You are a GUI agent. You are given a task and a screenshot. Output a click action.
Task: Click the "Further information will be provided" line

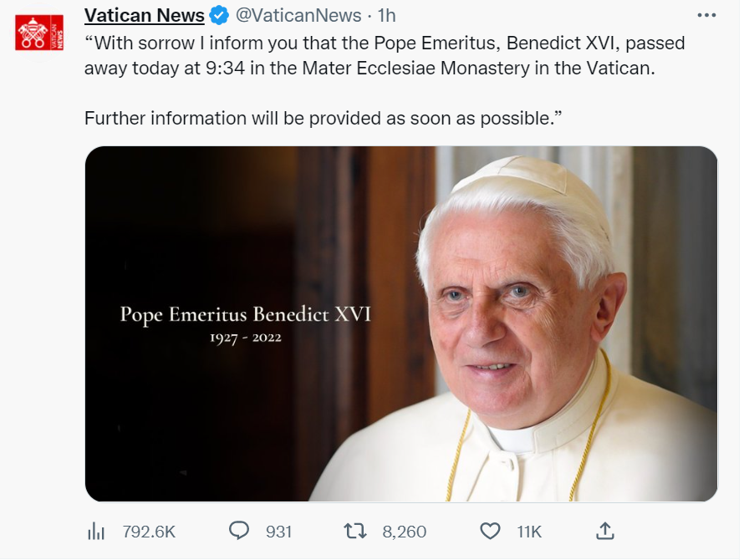(x=323, y=118)
